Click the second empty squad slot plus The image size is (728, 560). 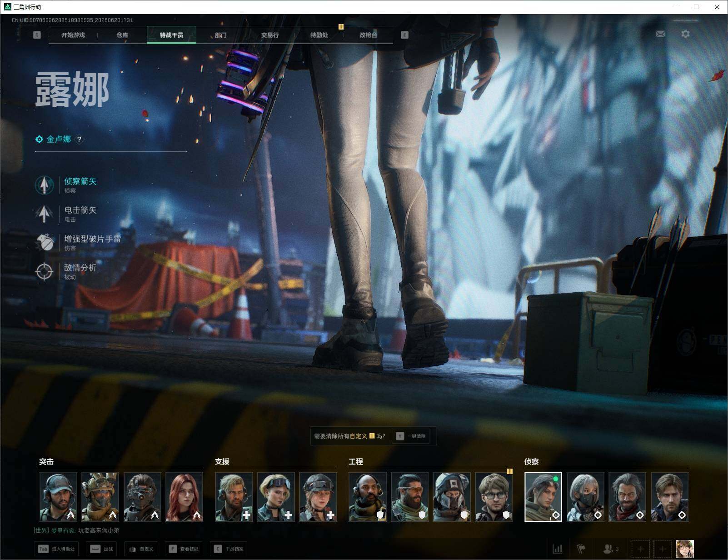[x=663, y=549]
